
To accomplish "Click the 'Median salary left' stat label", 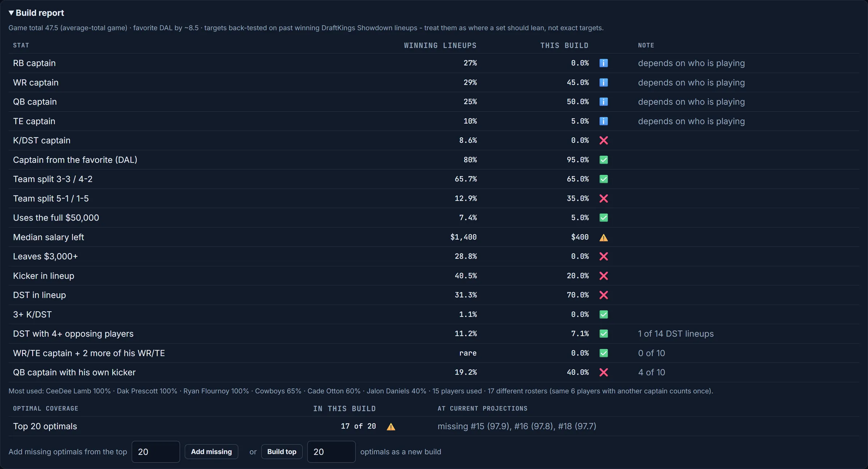I will (x=48, y=237).
